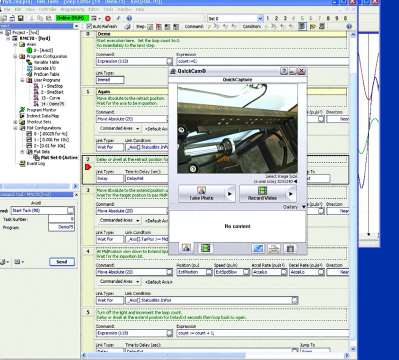Image resolution: width=399 pixels, height=360 pixels.
Task: Toggle the Auto Refresh checkbox
Action: (89, 26)
